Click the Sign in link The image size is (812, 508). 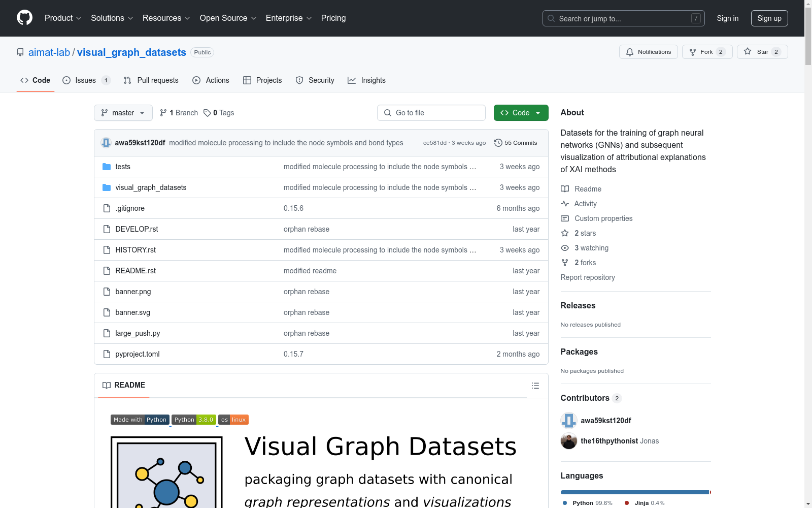click(728, 18)
